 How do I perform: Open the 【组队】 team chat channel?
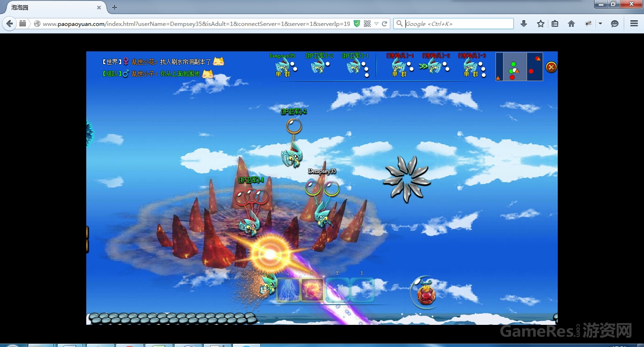click(112, 74)
